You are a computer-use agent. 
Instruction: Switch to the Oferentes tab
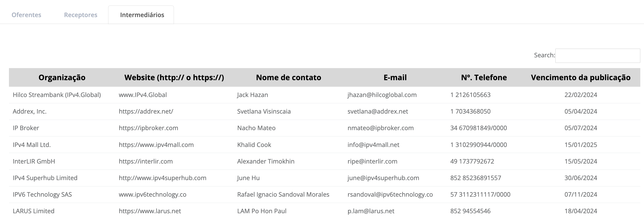click(x=26, y=15)
